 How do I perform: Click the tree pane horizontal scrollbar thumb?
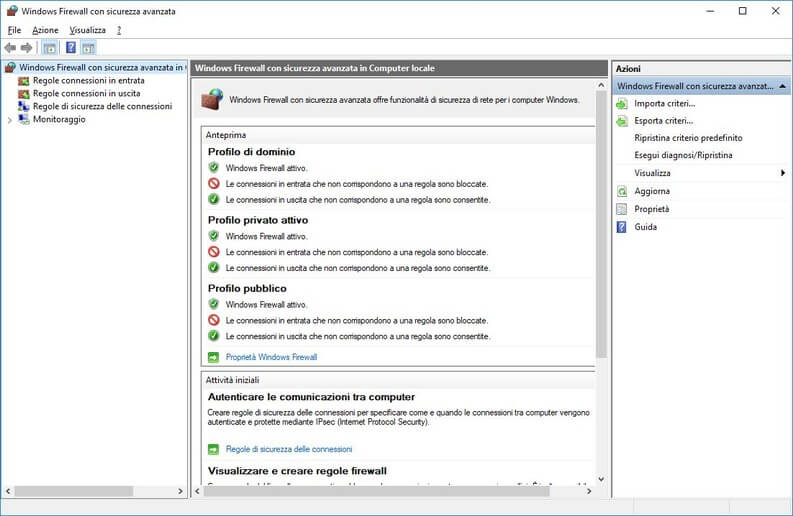click(x=74, y=491)
